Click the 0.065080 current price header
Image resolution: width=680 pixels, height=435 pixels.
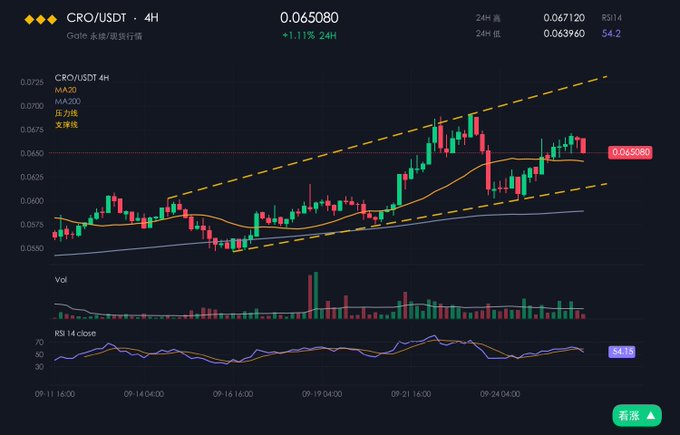(x=309, y=18)
